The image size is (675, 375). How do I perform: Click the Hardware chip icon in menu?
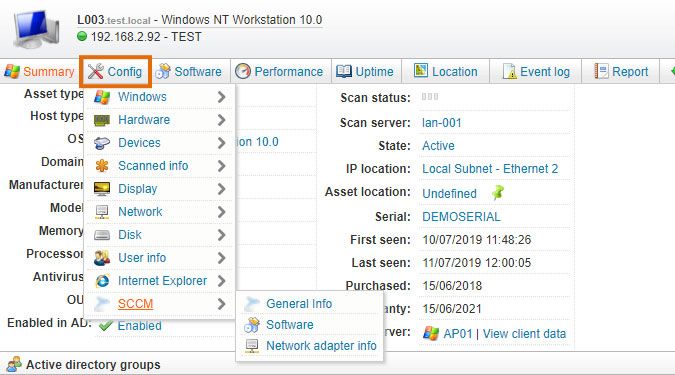[102, 120]
